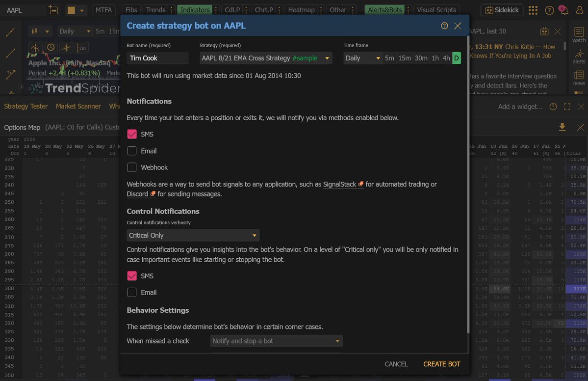Open the watch sidebar panel
The height and width of the screenshot is (381, 588).
579,35
